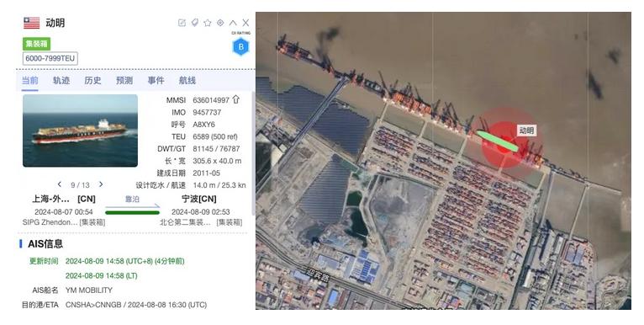Show the previous ship photo

[60, 184]
